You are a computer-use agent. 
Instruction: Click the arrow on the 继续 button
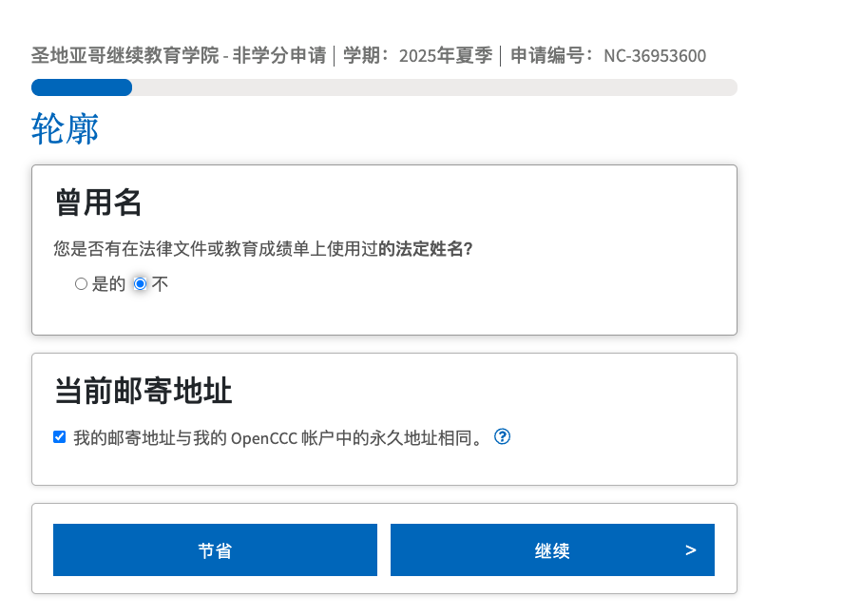(x=690, y=549)
